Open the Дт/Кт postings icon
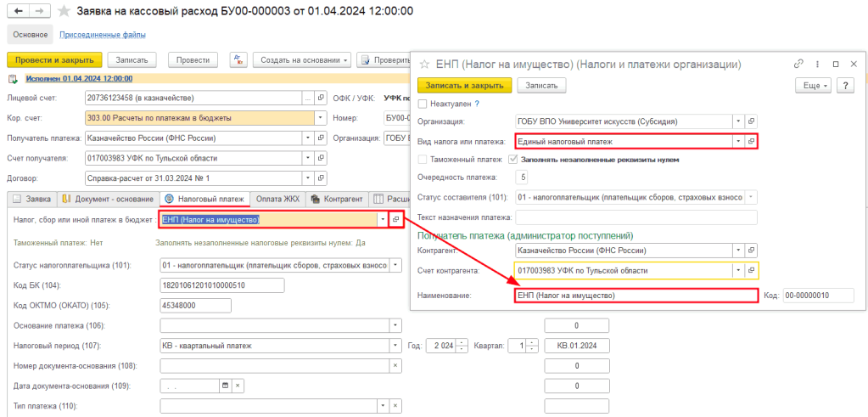Viewport: 868px width, 417px height. (x=238, y=59)
